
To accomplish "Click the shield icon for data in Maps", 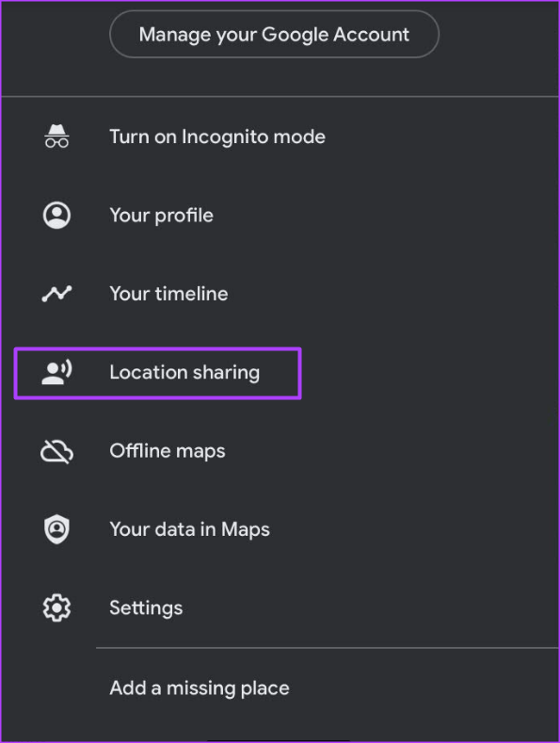I will tap(56, 529).
